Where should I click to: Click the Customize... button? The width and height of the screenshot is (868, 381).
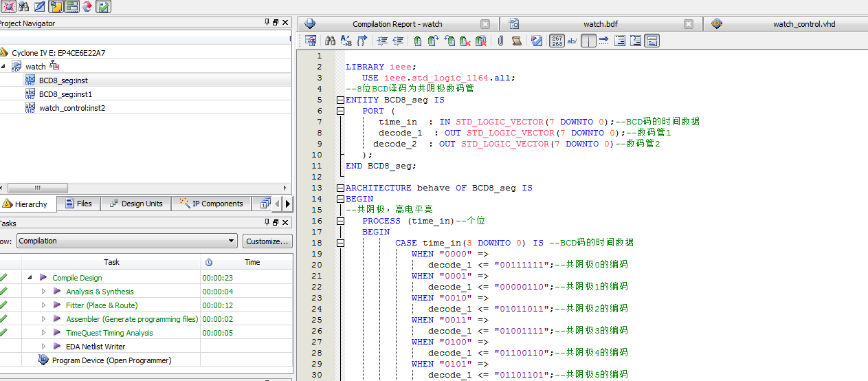click(x=267, y=241)
